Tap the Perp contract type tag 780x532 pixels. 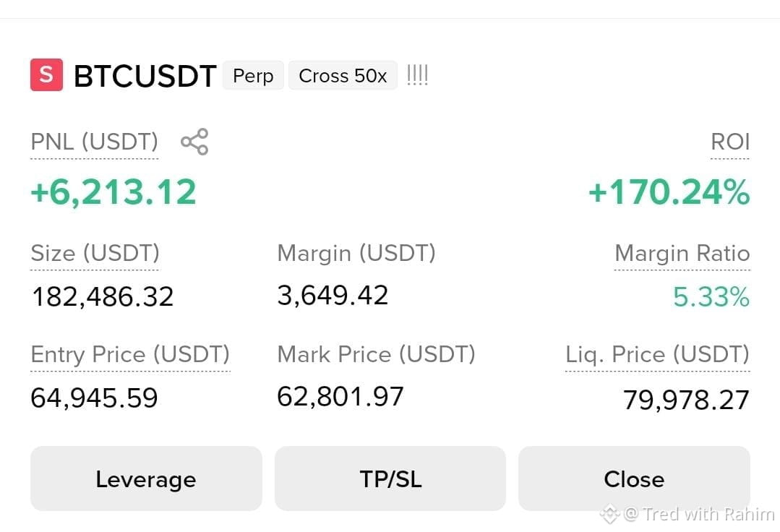(x=253, y=76)
